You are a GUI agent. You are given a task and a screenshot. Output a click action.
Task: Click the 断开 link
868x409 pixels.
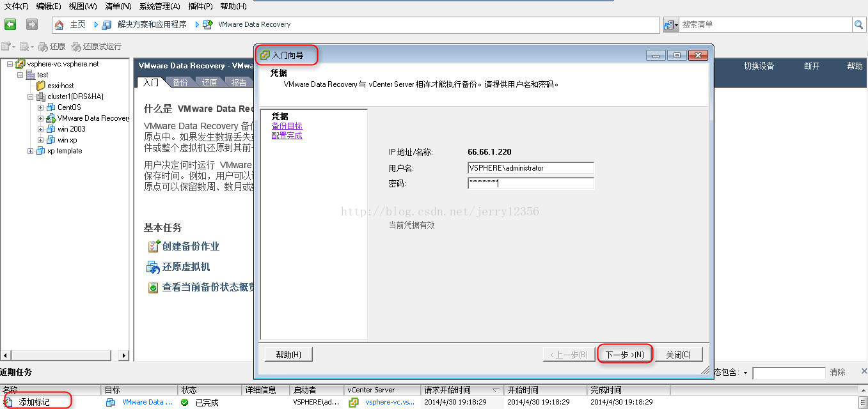(x=812, y=66)
